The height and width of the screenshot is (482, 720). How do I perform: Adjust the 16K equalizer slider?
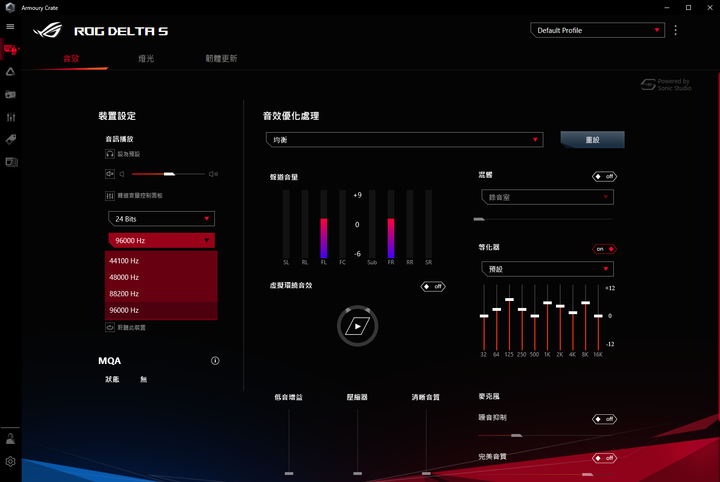(598, 316)
